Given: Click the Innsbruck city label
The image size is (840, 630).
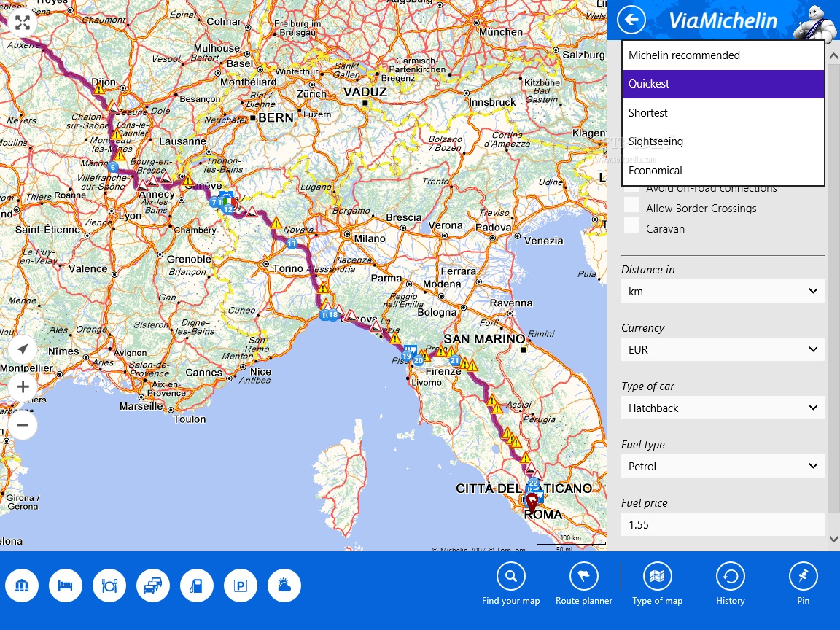Looking at the screenshot, I should [x=492, y=102].
